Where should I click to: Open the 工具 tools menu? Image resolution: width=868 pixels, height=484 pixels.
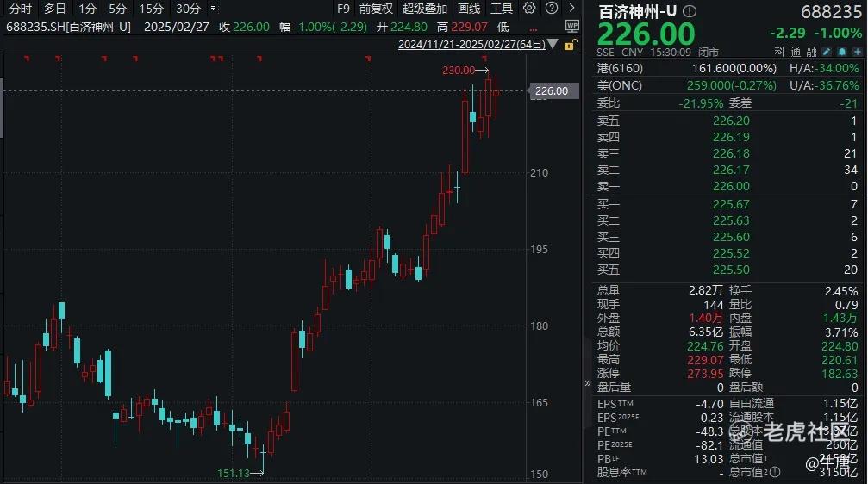502,9
